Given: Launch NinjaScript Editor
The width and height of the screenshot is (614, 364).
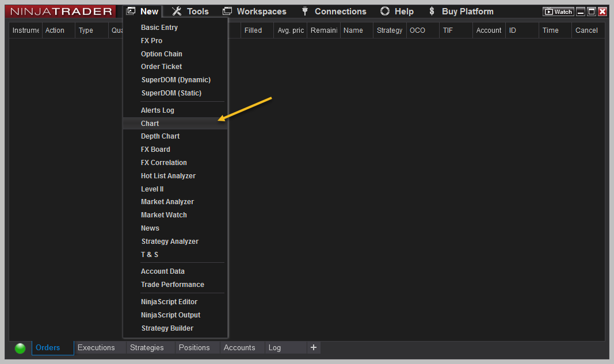Looking at the screenshot, I should [x=169, y=302].
